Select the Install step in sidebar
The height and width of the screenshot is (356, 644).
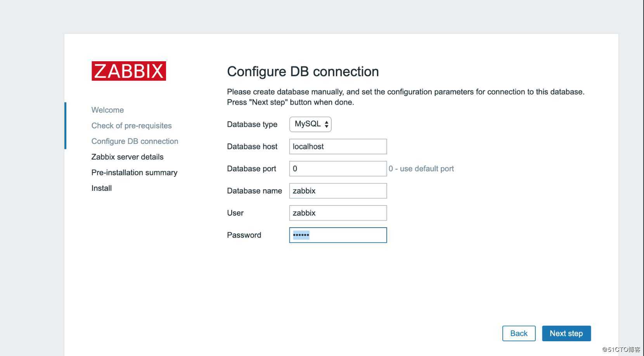[102, 188]
